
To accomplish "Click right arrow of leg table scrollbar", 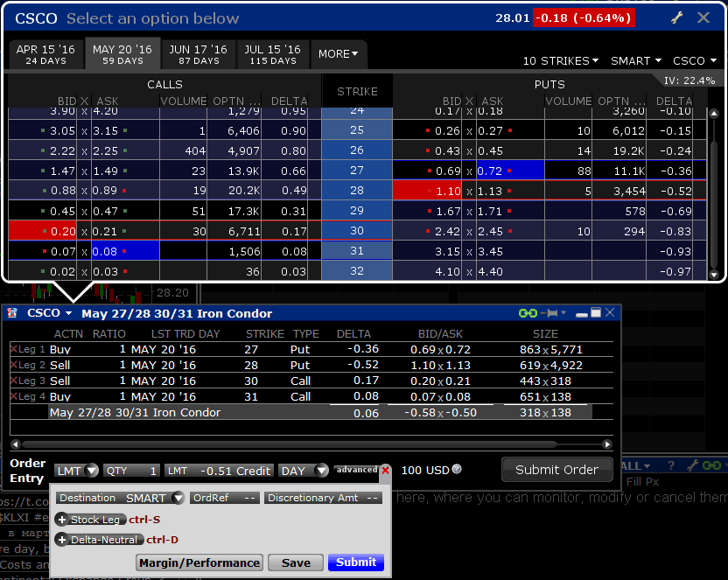I will [607, 444].
